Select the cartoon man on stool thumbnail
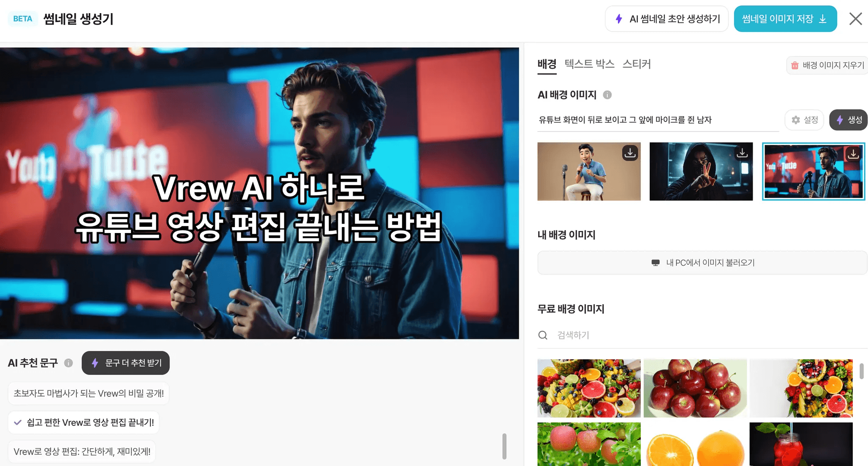Image resolution: width=868 pixels, height=466 pixels. pos(589,171)
